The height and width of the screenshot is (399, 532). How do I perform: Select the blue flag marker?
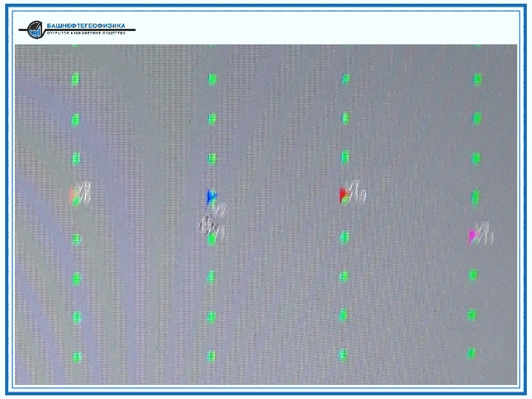(x=211, y=197)
